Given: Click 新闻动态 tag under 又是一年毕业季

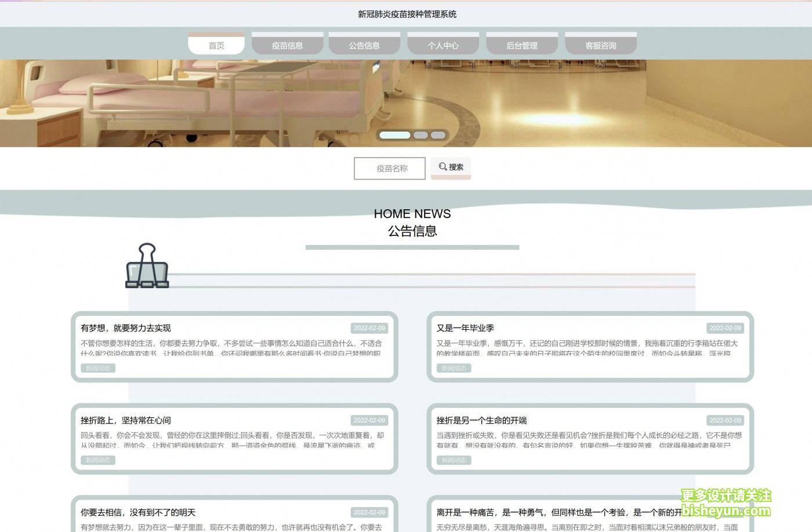Looking at the screenshot, I should [454, 368].
